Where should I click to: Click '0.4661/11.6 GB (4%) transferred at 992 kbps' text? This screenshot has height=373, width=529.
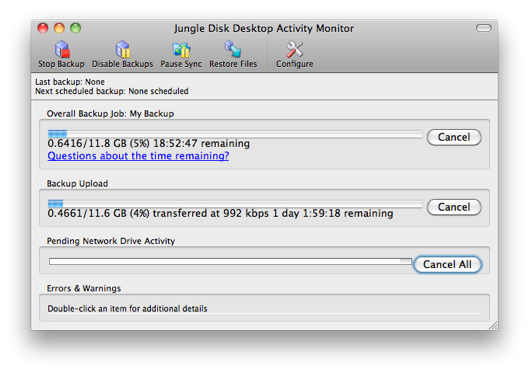click(x=158, y=213)
